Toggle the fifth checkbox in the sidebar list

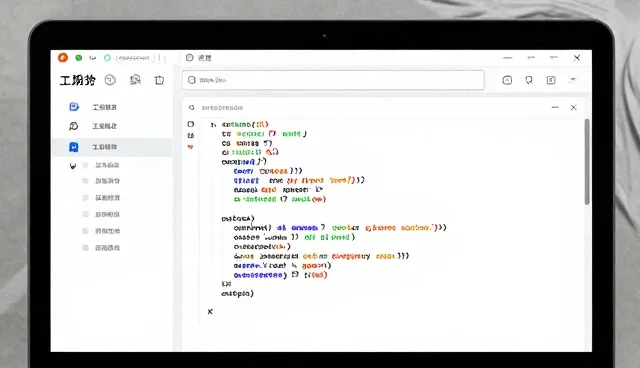(85, 231)
